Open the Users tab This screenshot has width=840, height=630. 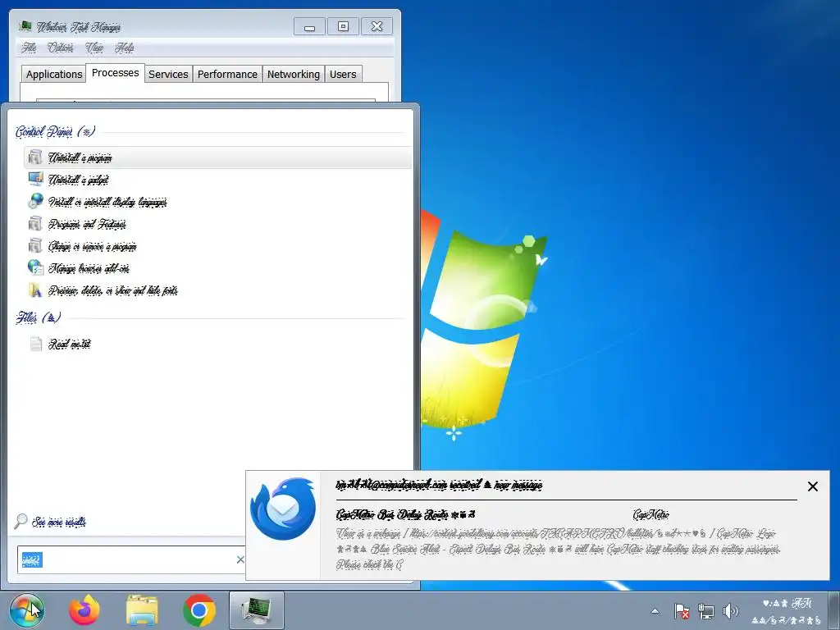point(343,74)
